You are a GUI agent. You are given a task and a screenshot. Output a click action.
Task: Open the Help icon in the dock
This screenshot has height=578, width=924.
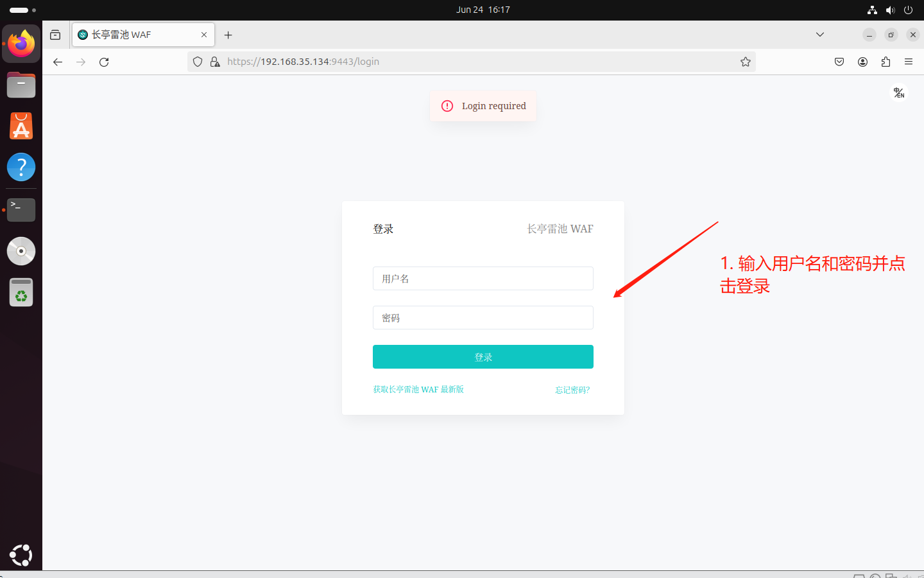(21, 167)
